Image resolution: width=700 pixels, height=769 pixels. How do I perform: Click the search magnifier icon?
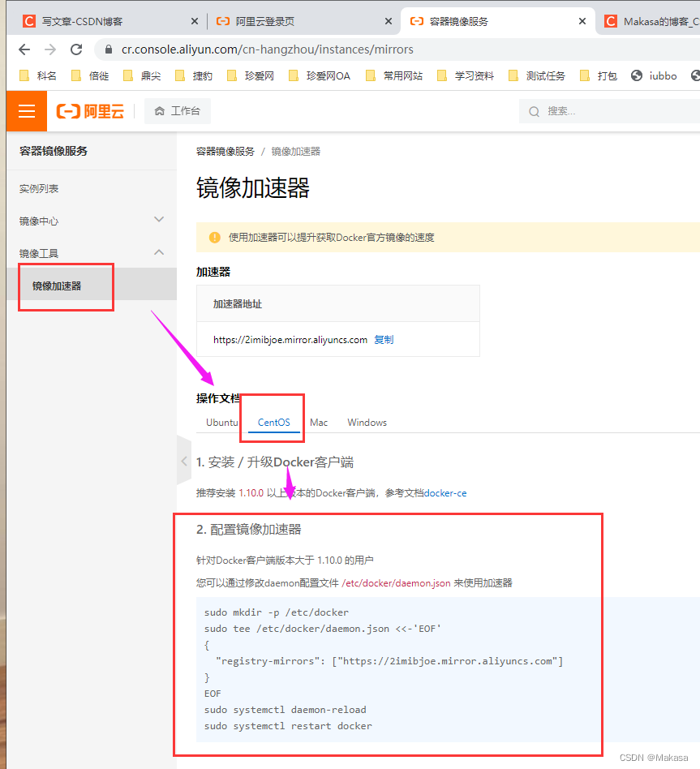point(535,112)
